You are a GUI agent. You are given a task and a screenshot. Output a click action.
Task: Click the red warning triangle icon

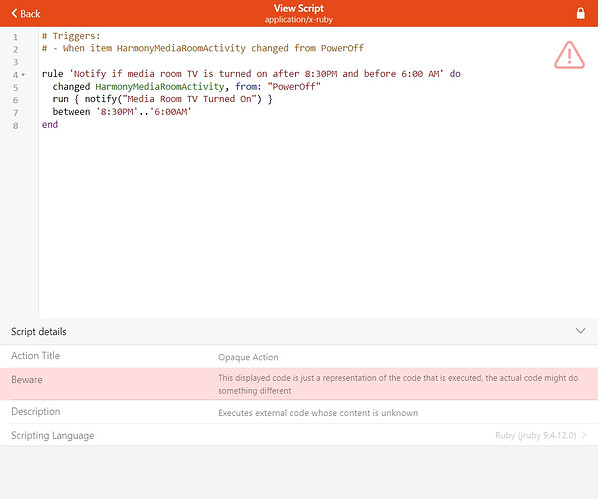tap(569, 55)
